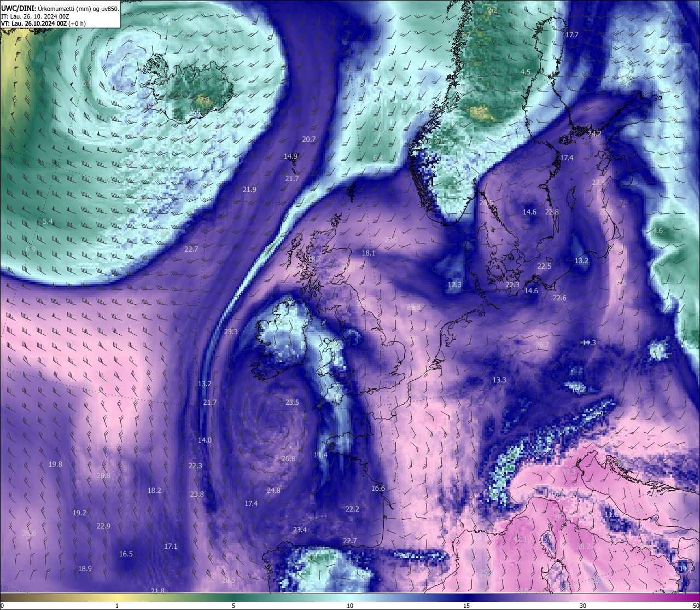
Task: Click the map value '16.5'
Action: 126,554
